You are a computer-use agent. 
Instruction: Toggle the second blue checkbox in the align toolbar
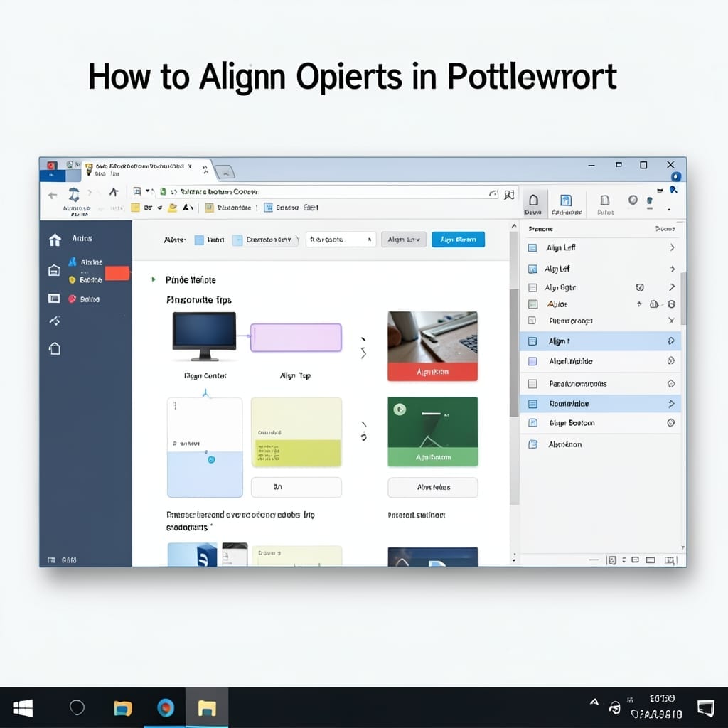coord(237,240)
